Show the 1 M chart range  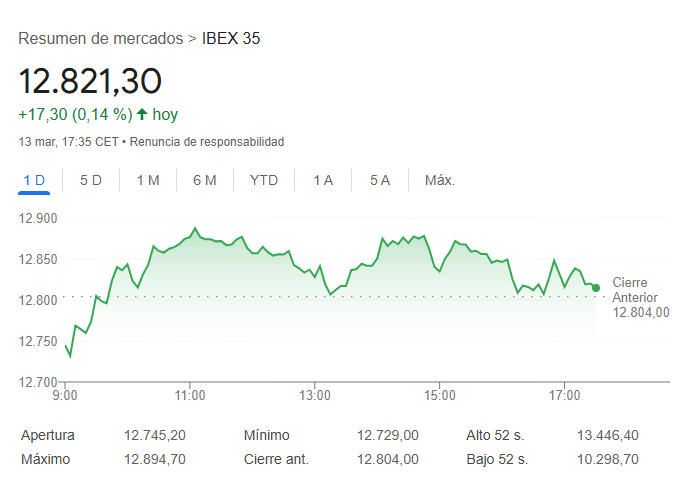tap(148, 180)
